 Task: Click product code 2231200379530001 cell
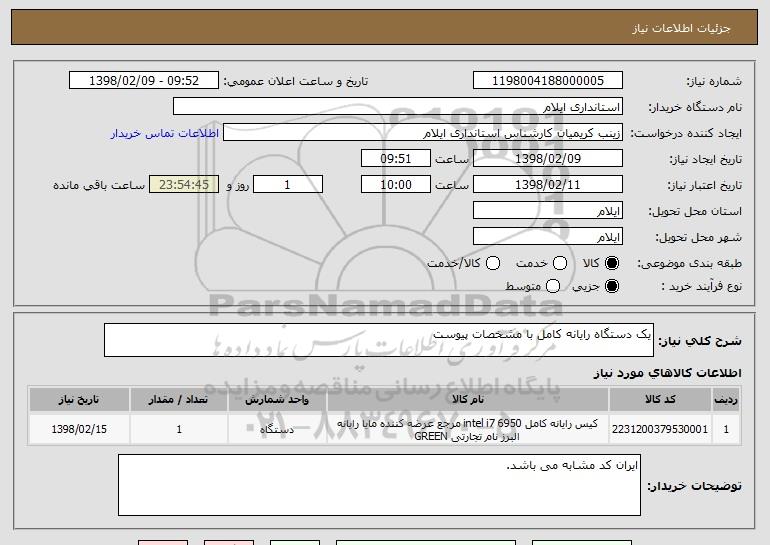tap(660, 429)
